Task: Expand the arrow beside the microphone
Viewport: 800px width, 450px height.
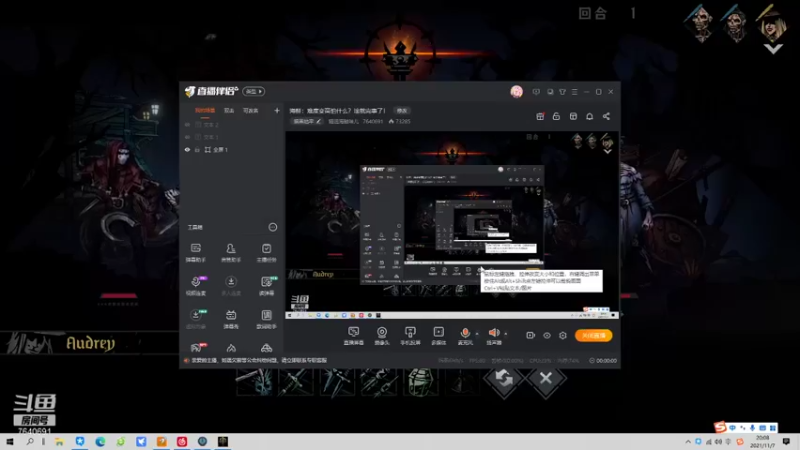Action: coord(477,334)
